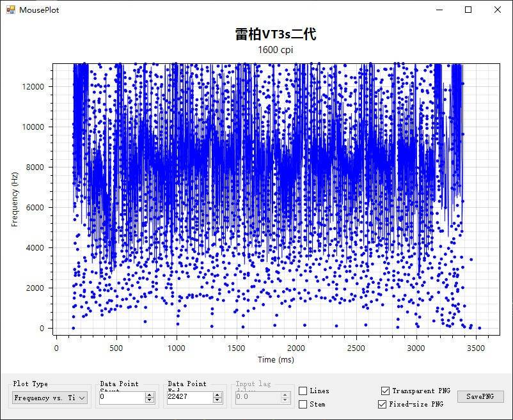Screen dimensions: 513x420
Task: Click the chart title 雷柏VT3s二代
Action: (276, 34)
